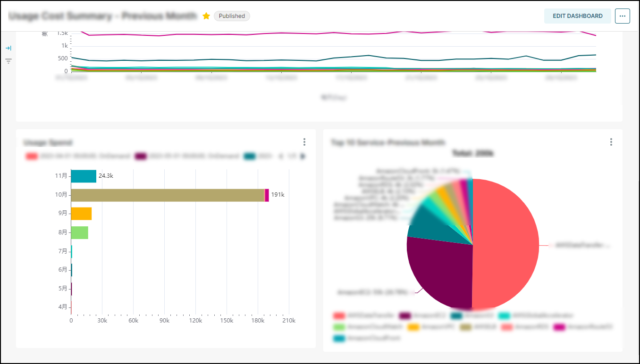This screenshot has width=640, height=364.
Task: Click the 500 y-axis label on line chart
Action: tap(63, 58)
